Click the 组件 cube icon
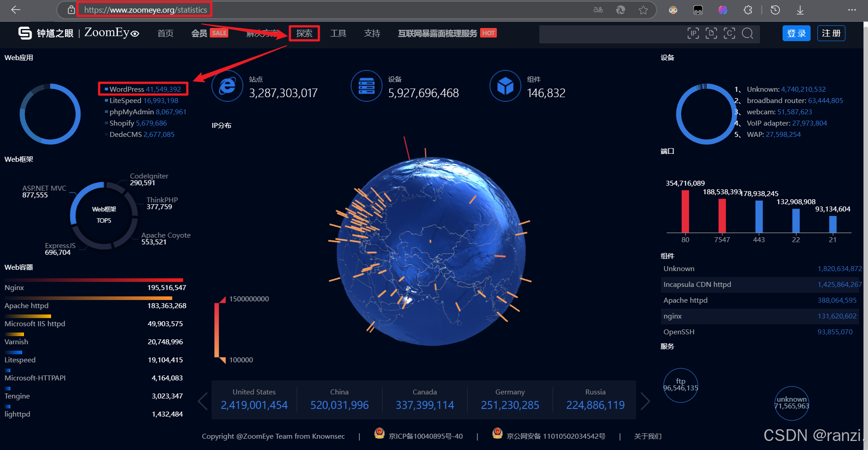This screenshot has height=450, width=868. click(x=505, y=86)
